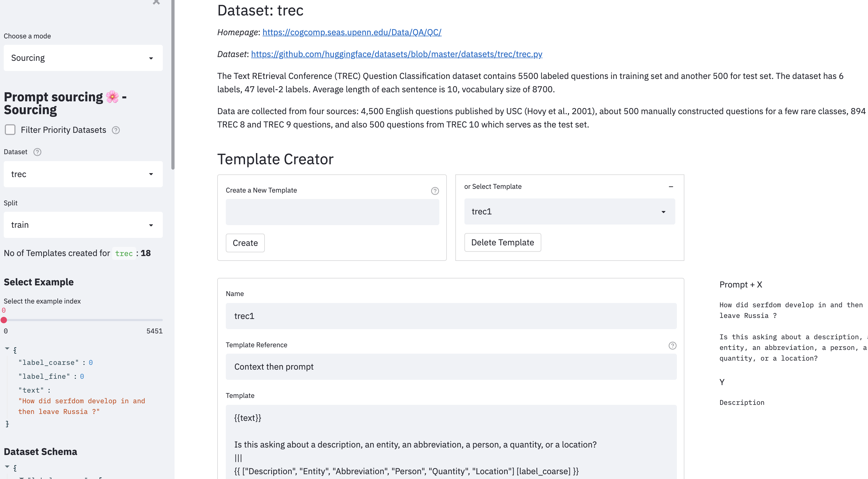
Task: Click the Template Reference text field
Action: (451, 366)
